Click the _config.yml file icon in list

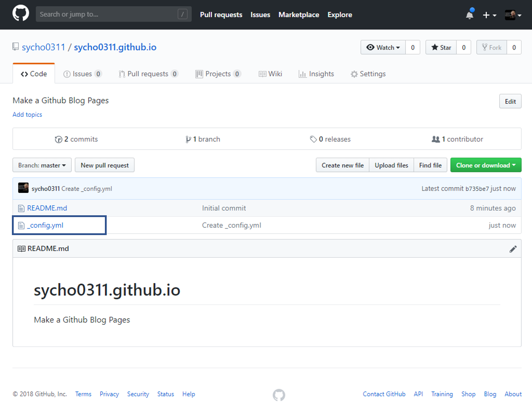pyautogui.click(x=21, y=226)
